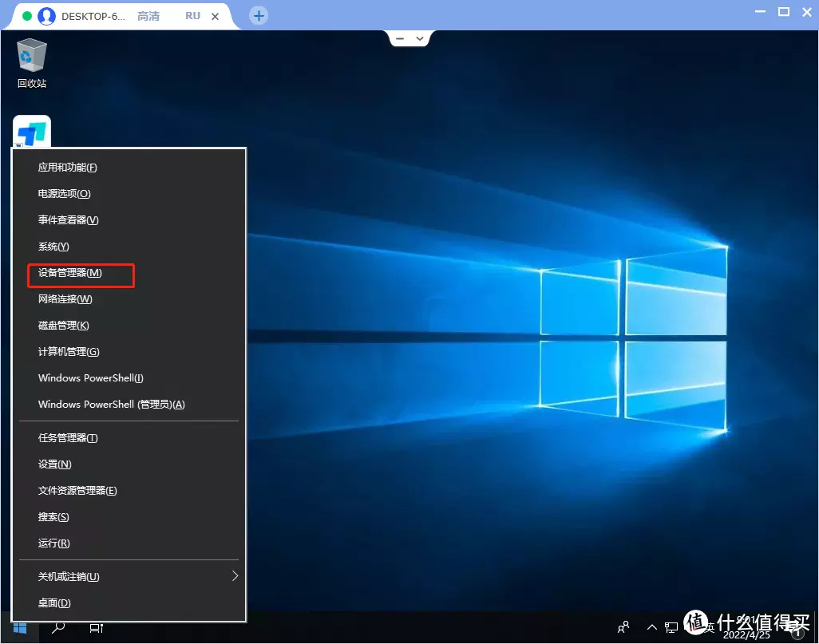Open People icon in system tray

[x=623, y=626]
